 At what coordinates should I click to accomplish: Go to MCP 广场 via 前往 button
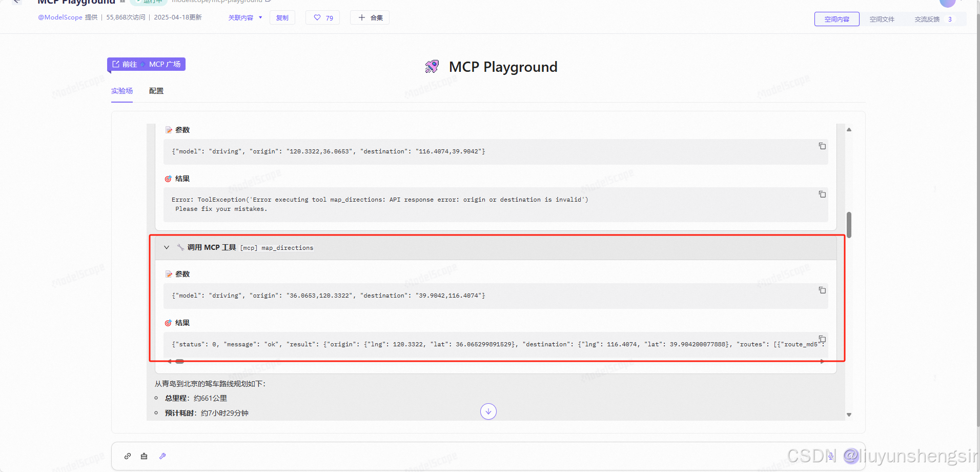click(x=146, y=64)
